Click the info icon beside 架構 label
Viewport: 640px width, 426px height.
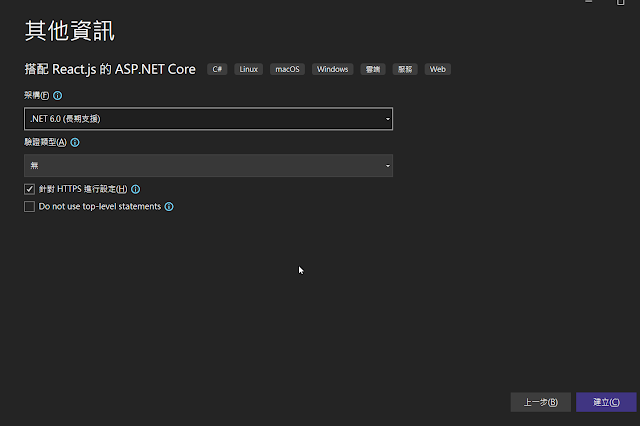[x=58, y=96]
